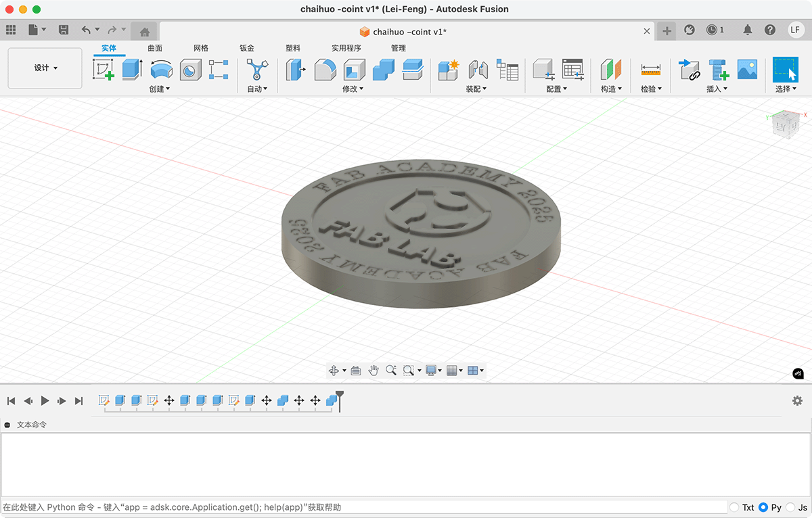
Task: Choose the Fillet tool icon
Action: click(325, 70)
